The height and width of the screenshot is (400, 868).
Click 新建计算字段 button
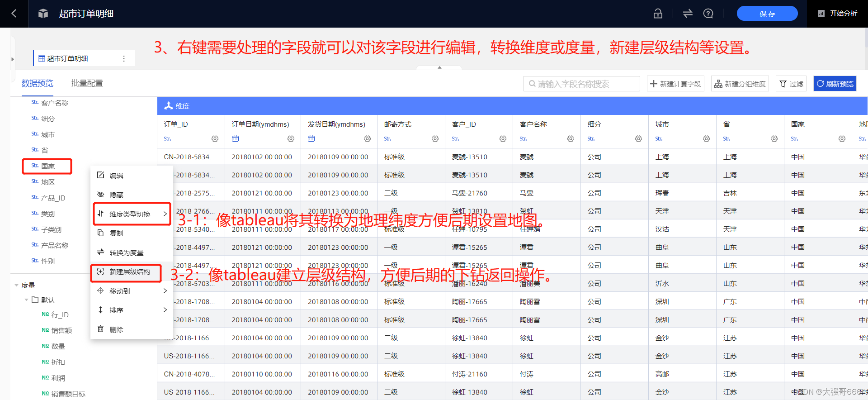tap(675, 84)
